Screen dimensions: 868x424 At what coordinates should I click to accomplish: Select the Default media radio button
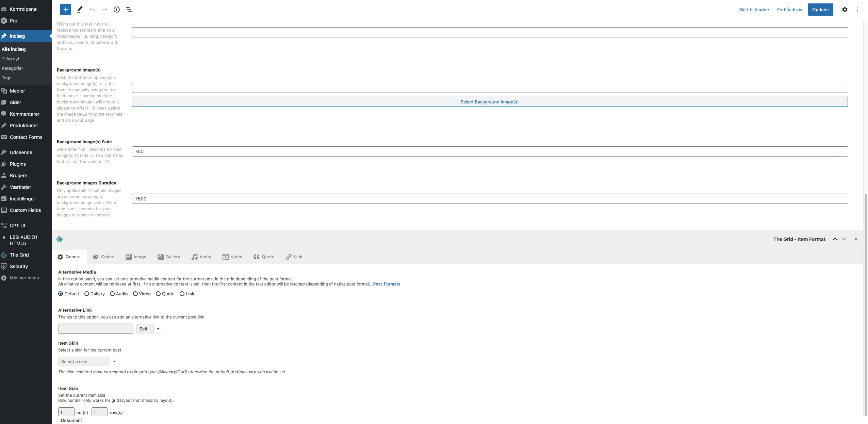[x=61, y=294]
